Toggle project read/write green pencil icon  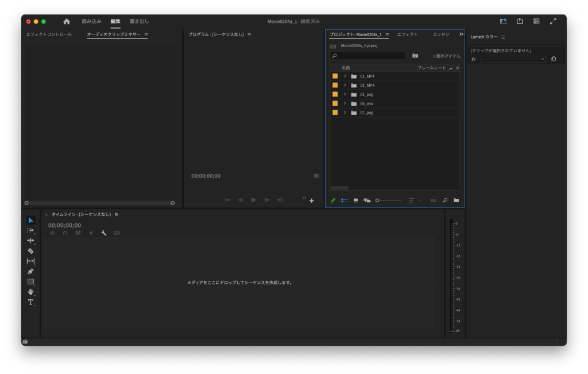(x=333, y=201)
